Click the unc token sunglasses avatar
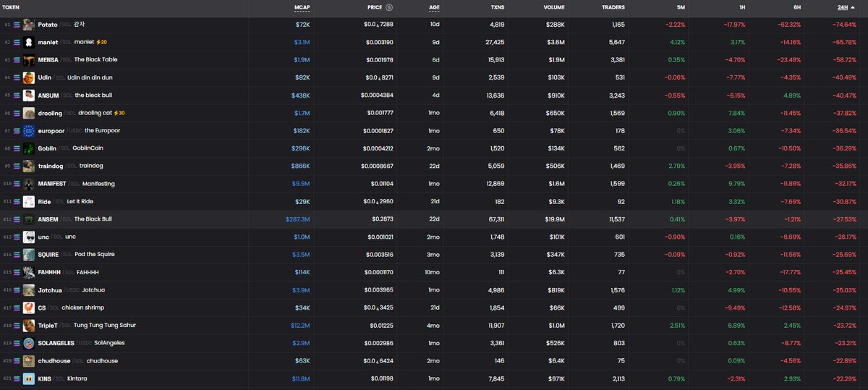Viewport: 868px width, 390px height. (29, 237)
